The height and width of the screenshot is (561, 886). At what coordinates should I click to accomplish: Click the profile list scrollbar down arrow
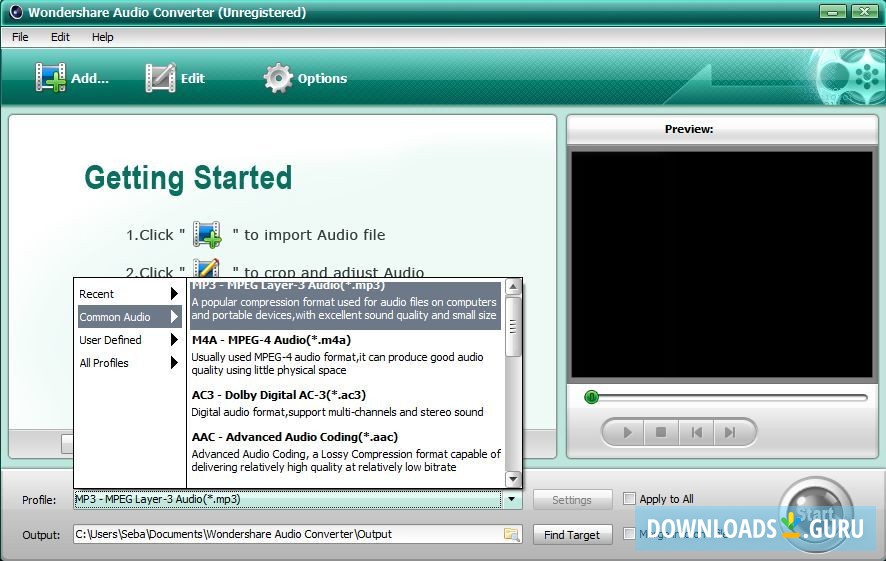click(513, 479)
